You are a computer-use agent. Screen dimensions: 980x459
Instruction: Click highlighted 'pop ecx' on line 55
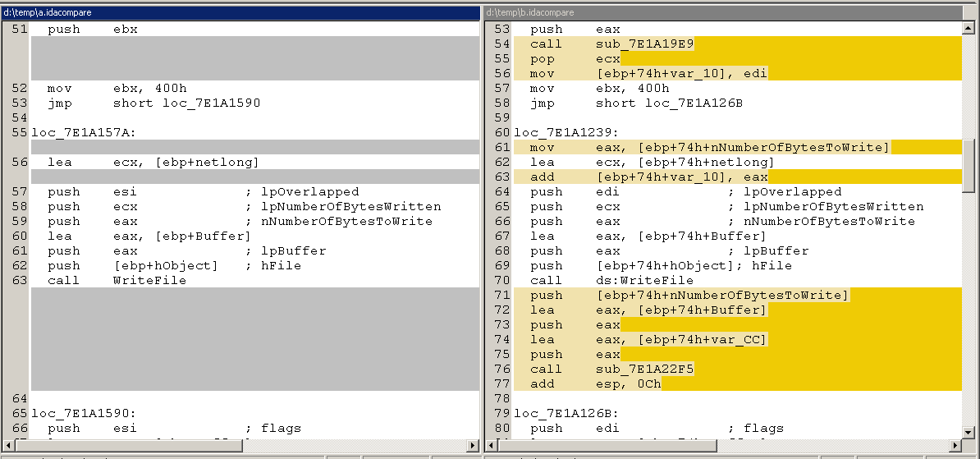[x=575, y=59]
